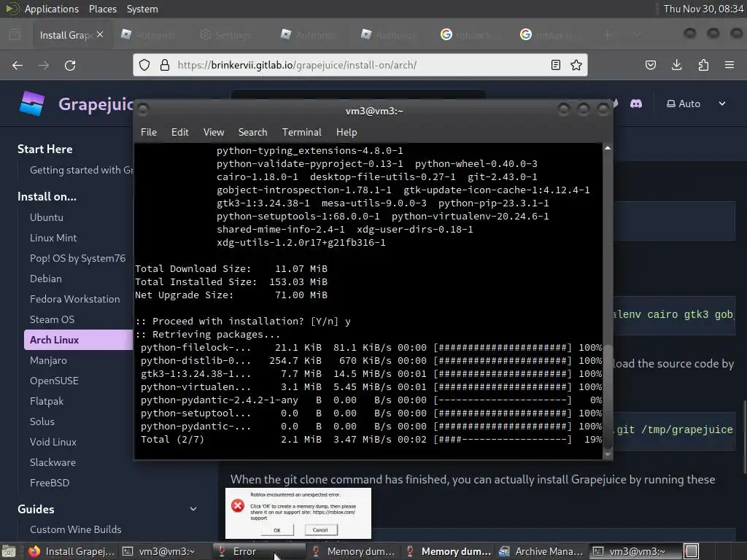Open the shield tracking protection icon
Image resolution: width=747 pixels, height=560 pixels.
144,65
